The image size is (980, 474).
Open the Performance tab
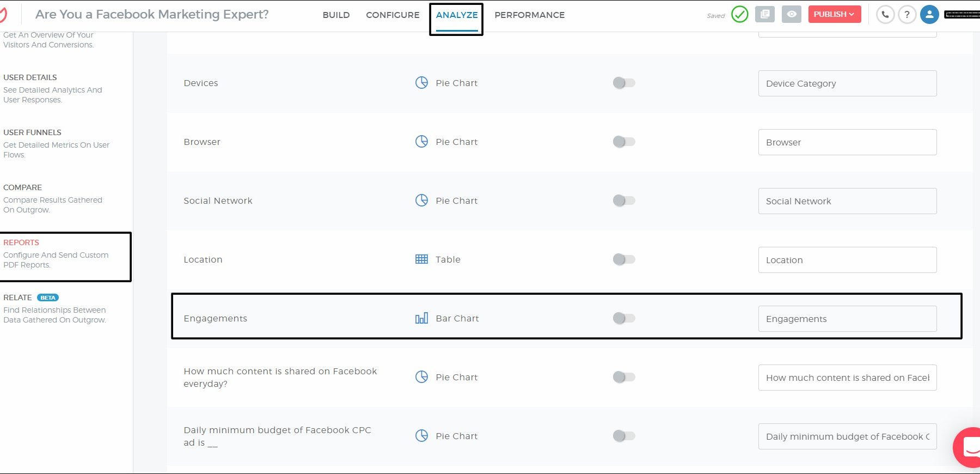pyautogui.click(x=529, y=15)
